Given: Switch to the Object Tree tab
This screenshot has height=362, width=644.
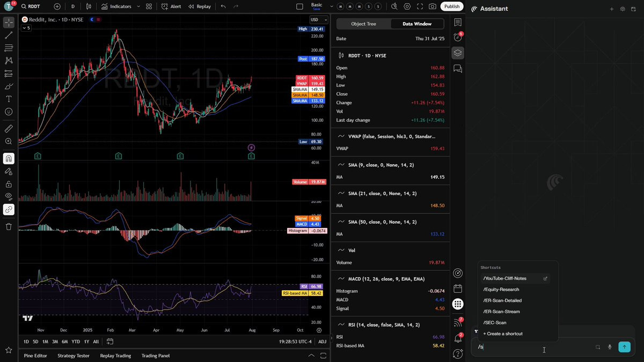Looking at the screenshot, I should [x=363, y=24].
